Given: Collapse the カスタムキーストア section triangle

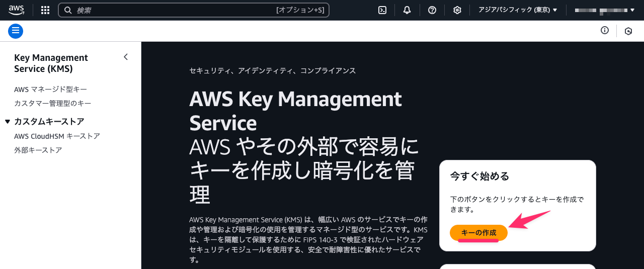Looking at the screenshot, I should (x=7, y=122).
